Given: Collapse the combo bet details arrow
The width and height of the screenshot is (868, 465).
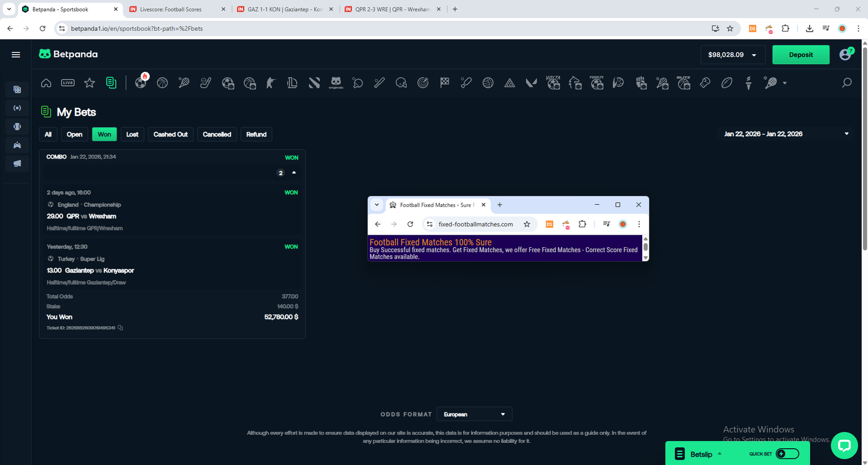Looking at the screenshot, I should [294, 172].
